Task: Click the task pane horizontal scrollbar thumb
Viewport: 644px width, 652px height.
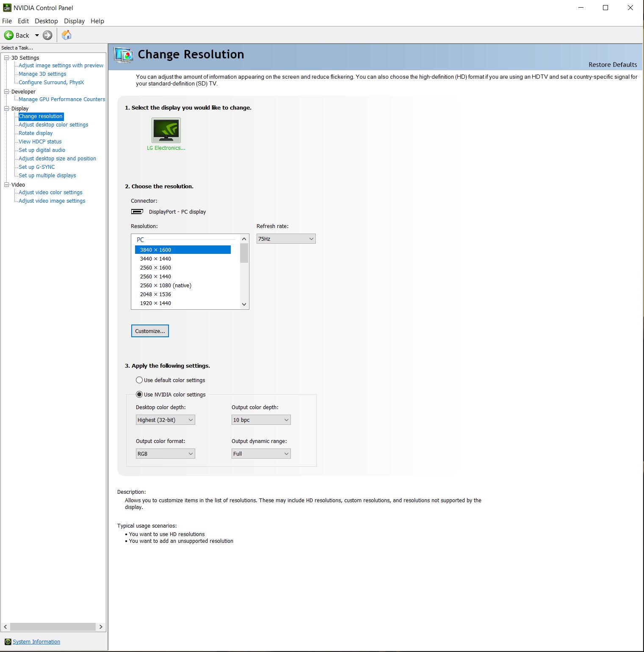Action: point(53,627)
